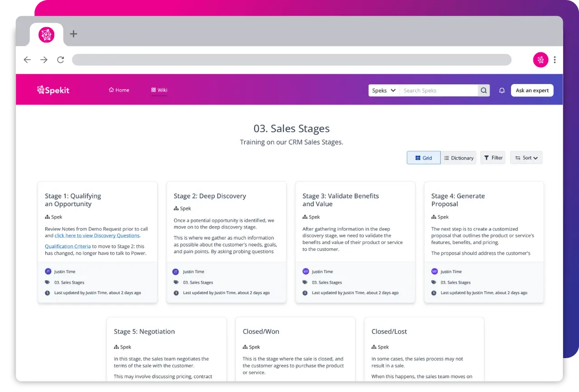
Task: Open the Qualification Criteria link
Action: [x=68, y=246]
